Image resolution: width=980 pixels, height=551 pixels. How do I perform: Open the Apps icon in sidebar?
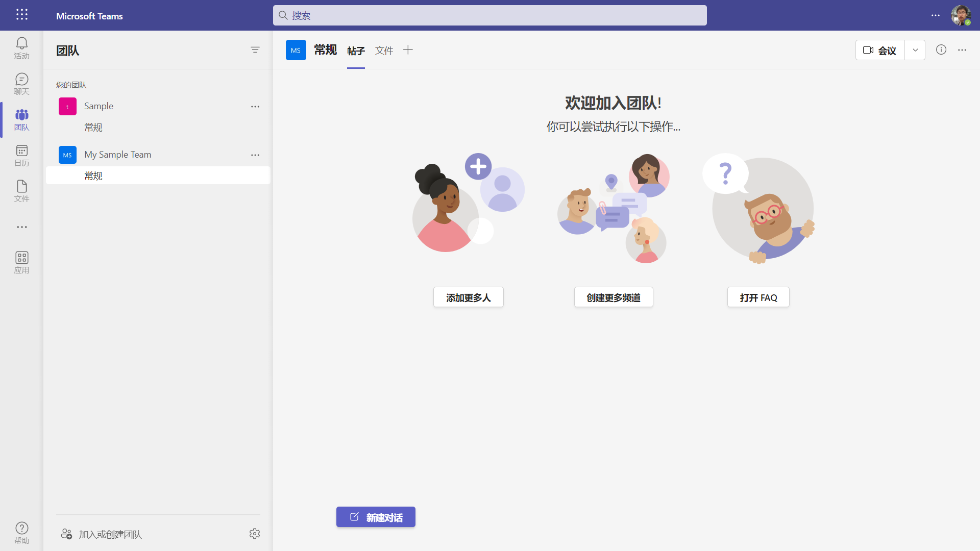pos(21,262)
